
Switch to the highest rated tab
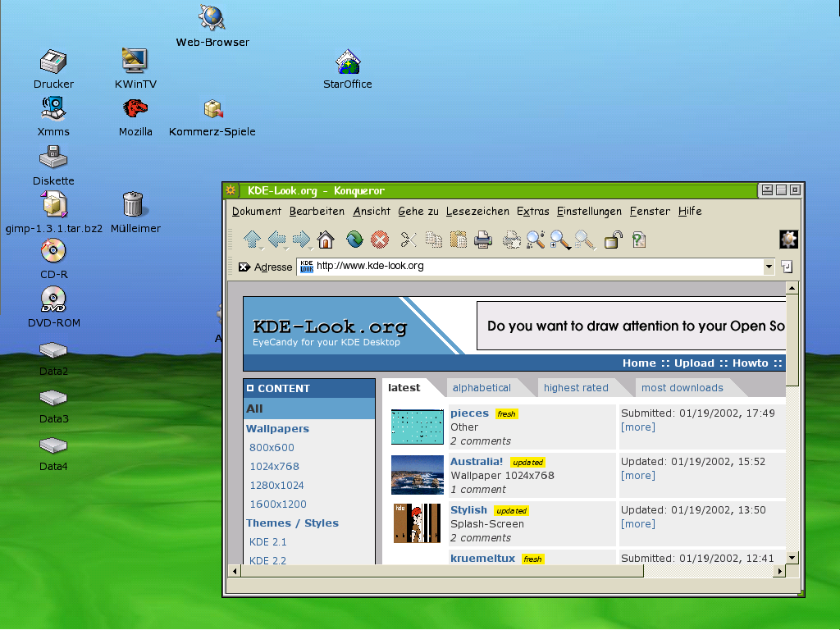point(576,388)
